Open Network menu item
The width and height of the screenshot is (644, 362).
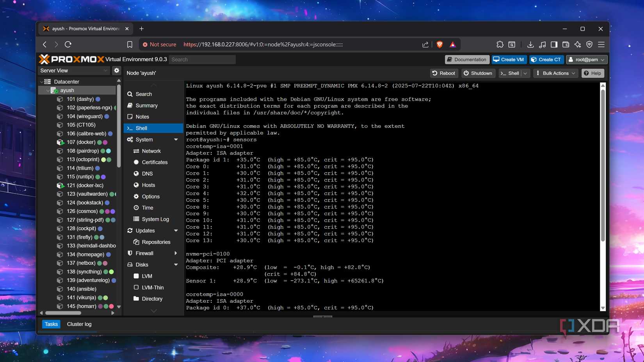tap(153, 151)
